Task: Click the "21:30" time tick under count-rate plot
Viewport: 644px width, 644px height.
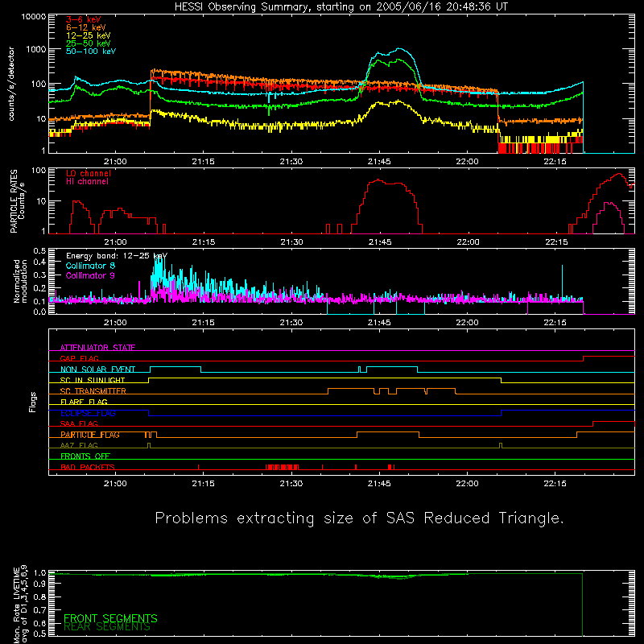Action: click(x=291, y=162)
